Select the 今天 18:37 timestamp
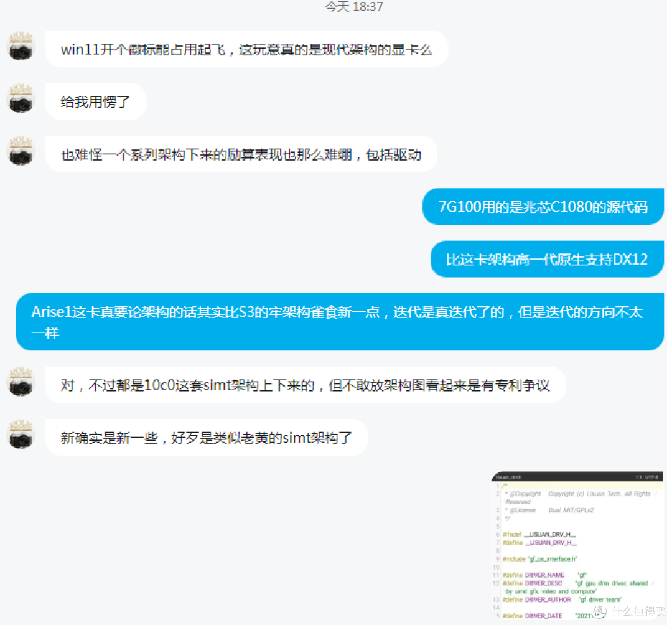The height and width of the screenshot is (625, 672). [x=354, y=7]
